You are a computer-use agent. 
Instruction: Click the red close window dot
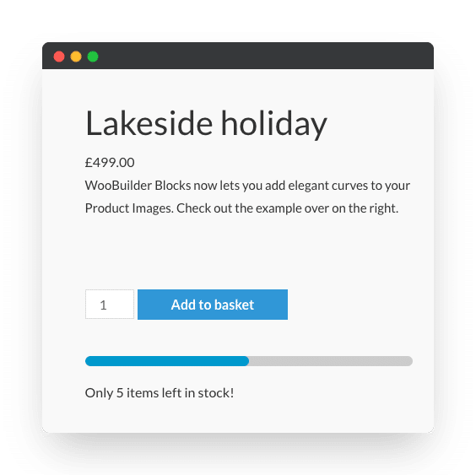(x=59, y=57)
